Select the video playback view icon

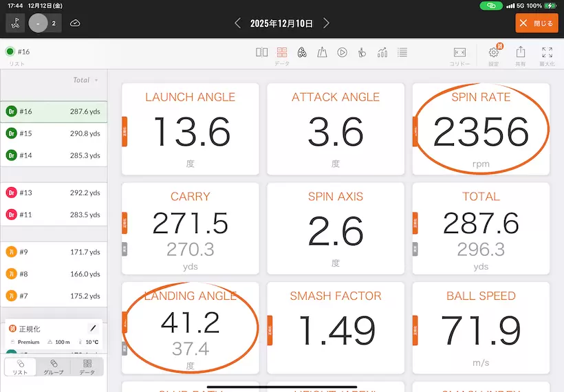click(x=342, y=52)
